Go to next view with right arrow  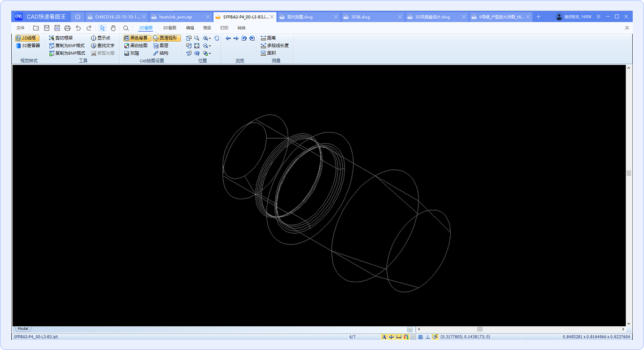(x=236, y=38)
